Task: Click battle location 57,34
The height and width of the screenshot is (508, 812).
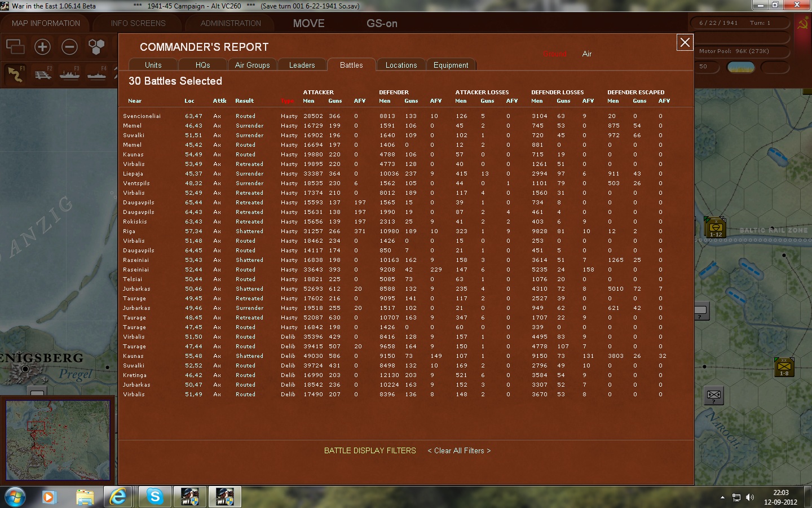Action: click(x=193, y=231)
